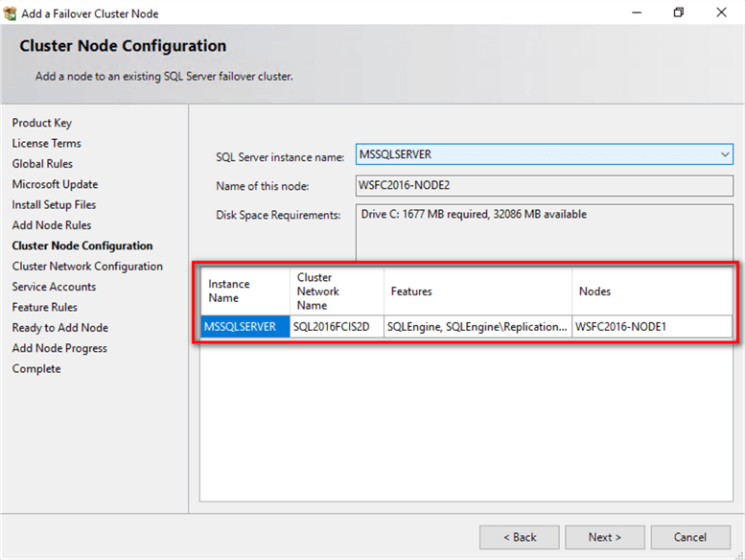Select the Cluster Node Configuration step

click(82, 245)
